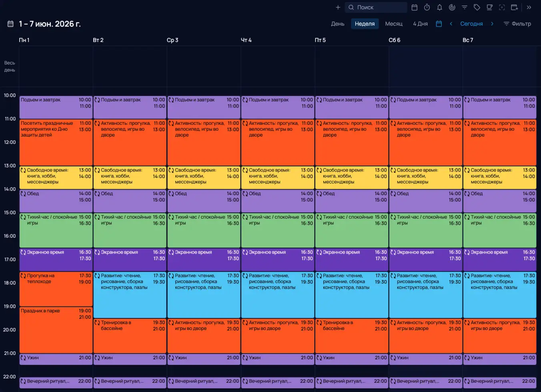This screenshot has width=541, height=392.
Task: Click the focus frame icon
Action: 502,7
